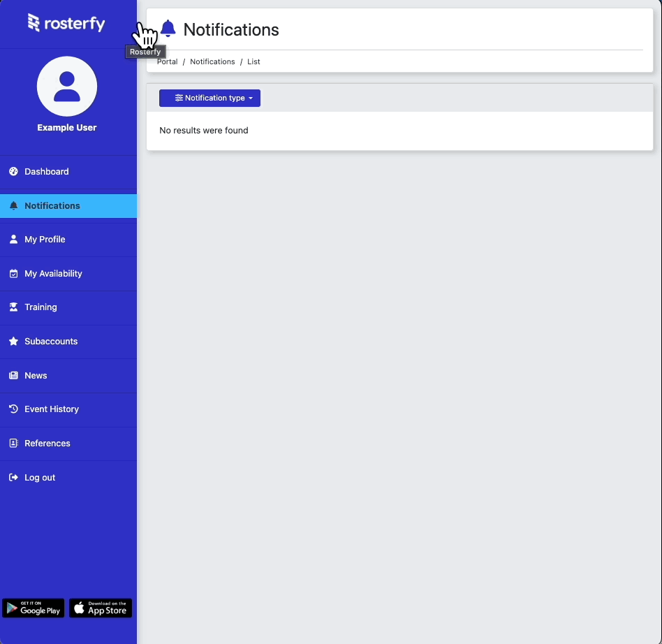Click the References contact-book icon
This screenshot has height=644, width=662.
[x=13, y=443]
